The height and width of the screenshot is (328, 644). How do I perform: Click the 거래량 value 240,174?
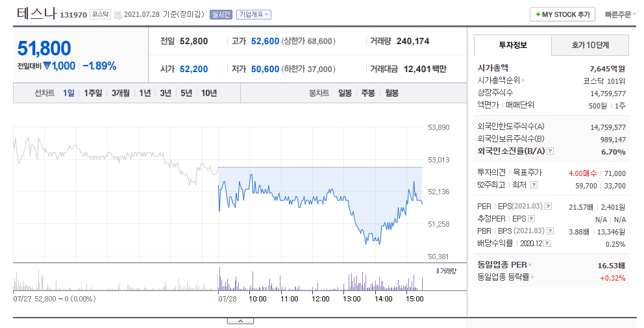pos(413,41)
